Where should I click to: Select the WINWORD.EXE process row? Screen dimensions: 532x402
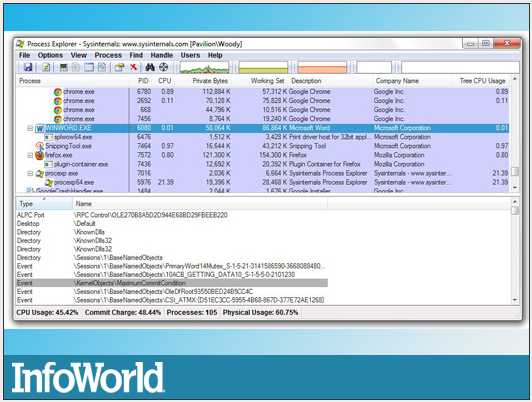pos(263,128)
